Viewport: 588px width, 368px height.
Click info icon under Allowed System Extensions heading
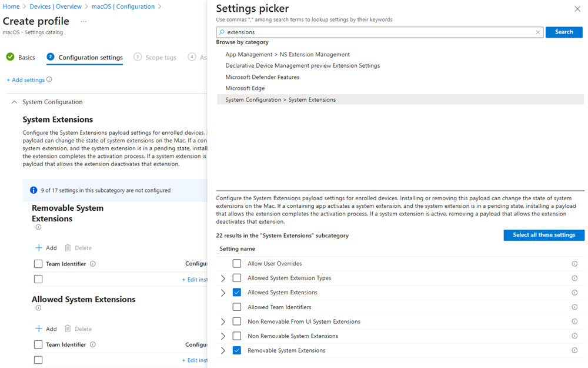(x=38, y=308)
